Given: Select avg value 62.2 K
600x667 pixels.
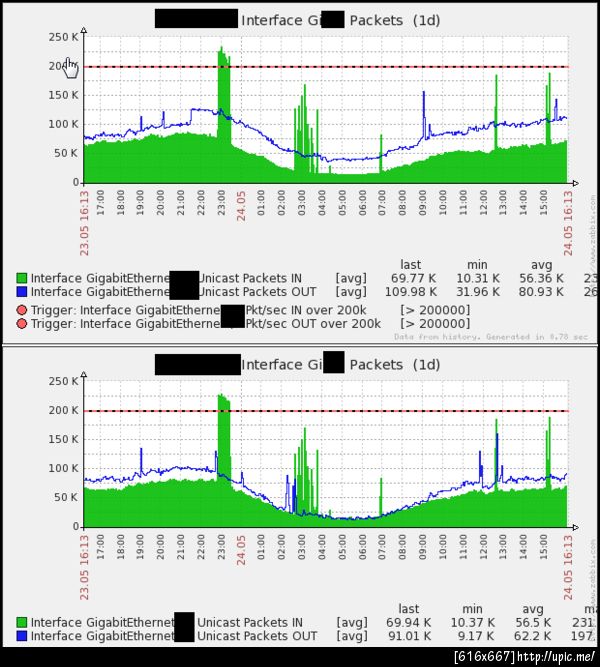Looking at the screenshot, I should (533, 636).
